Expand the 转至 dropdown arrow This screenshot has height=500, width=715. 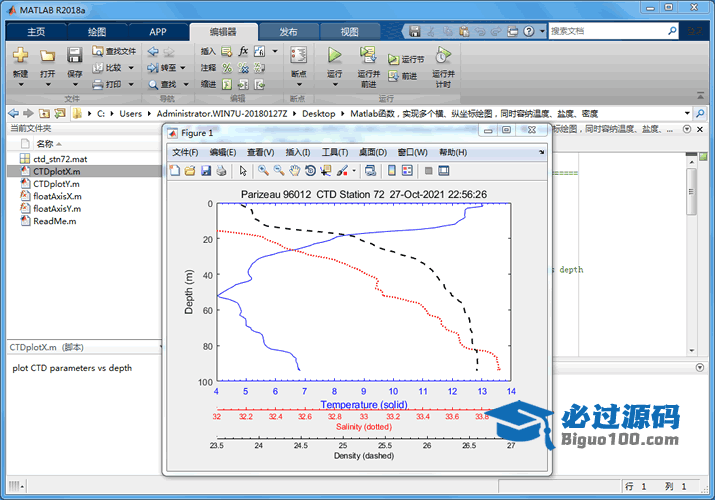click(x=183, y=68)
